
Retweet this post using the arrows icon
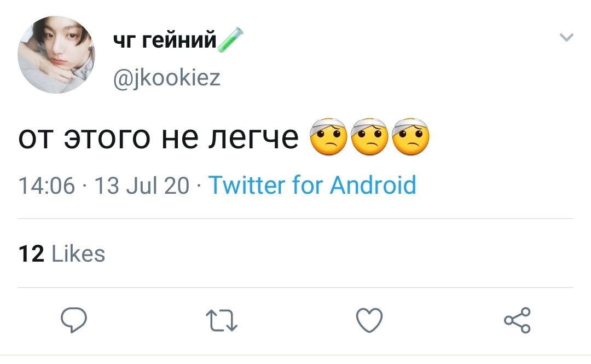(x=222, y=321)
